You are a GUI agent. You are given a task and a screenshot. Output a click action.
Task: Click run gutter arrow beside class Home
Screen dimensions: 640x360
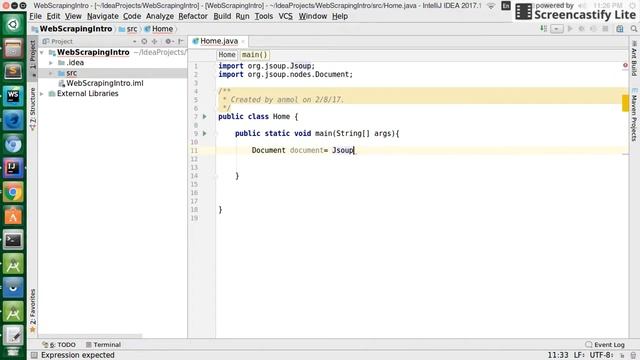click(204, 117)
